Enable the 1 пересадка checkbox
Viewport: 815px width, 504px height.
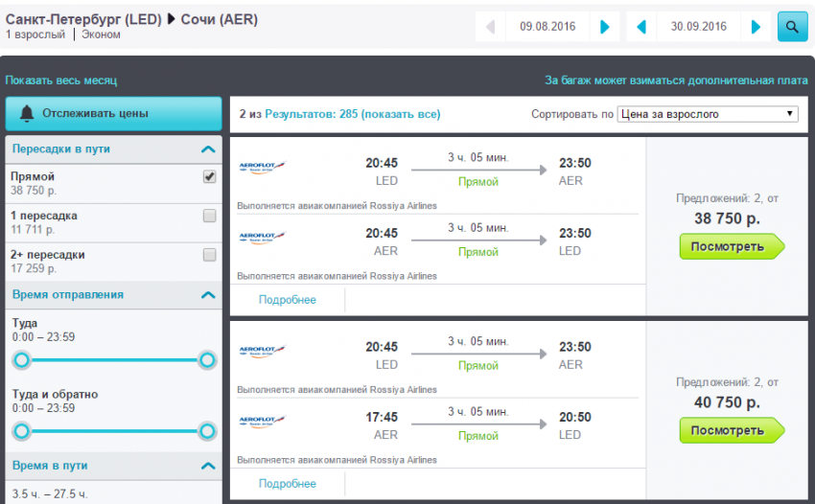[209, 217]
